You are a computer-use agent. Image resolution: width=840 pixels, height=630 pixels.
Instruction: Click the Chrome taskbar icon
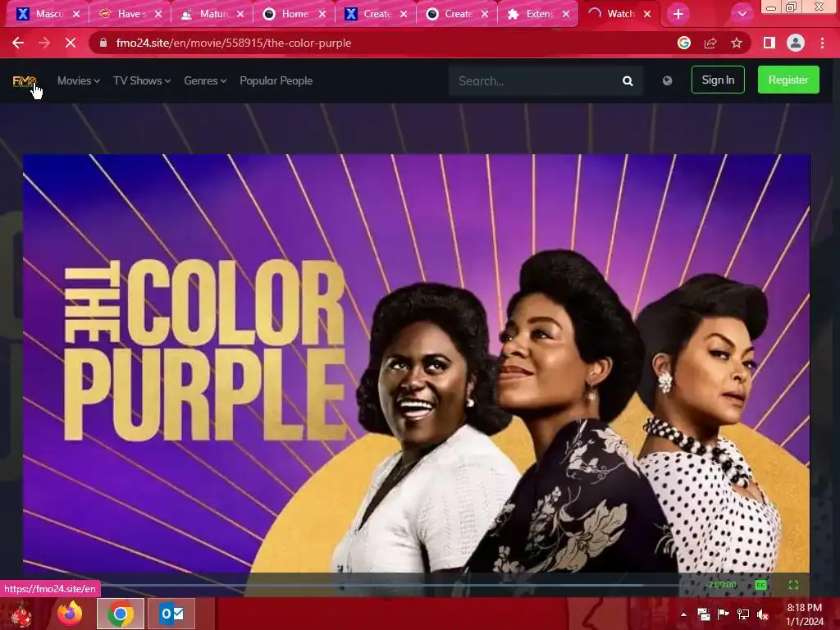point(121,614)
